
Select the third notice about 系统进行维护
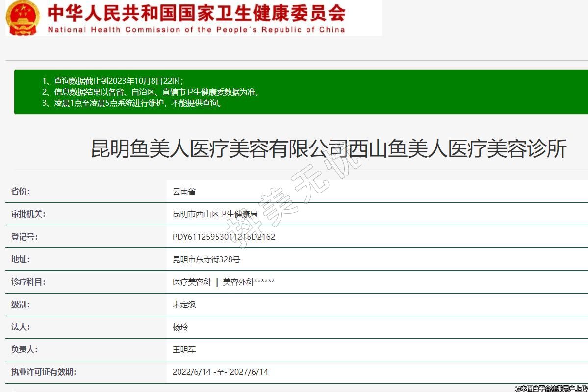click(x=132, y=103)
